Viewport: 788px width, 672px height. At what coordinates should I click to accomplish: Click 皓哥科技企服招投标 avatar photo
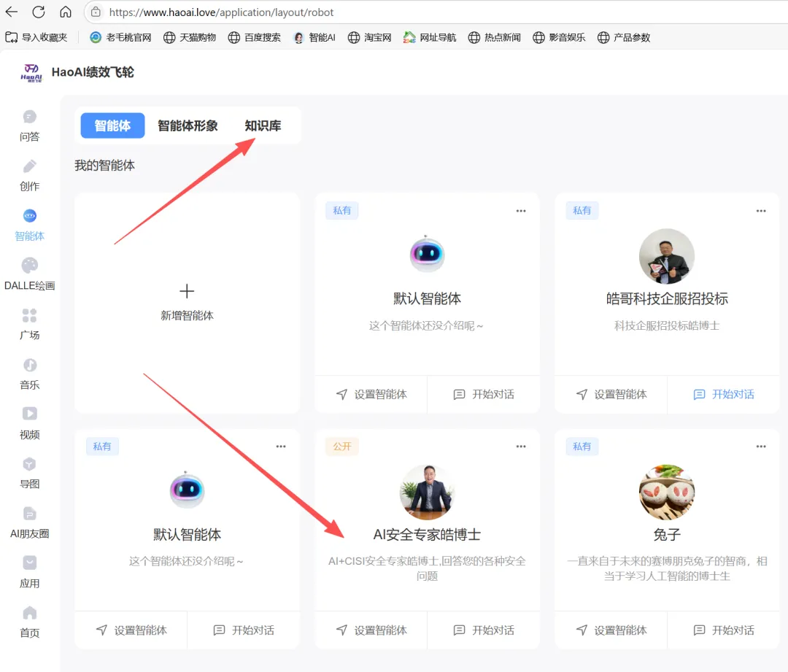[667, 256]
